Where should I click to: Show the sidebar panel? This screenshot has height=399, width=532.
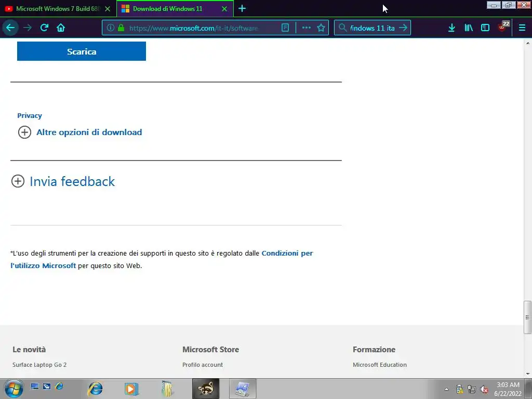tap(485, 28)
